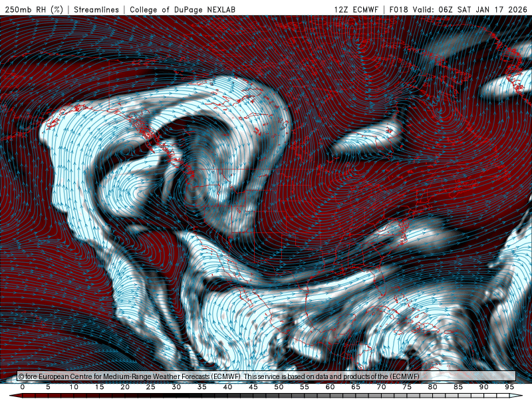Click the "85" humidity legend number
This screenshot has width=532, height=399.
[458, 387]
